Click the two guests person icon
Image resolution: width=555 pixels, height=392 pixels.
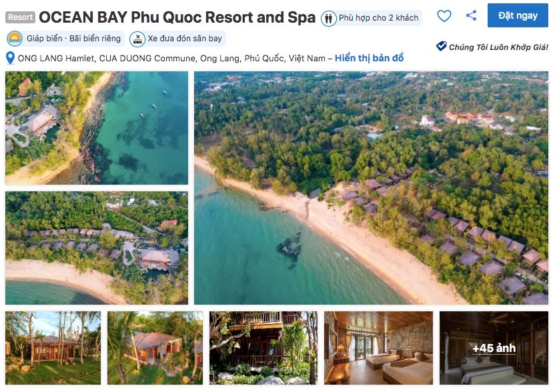click(328, 19)
